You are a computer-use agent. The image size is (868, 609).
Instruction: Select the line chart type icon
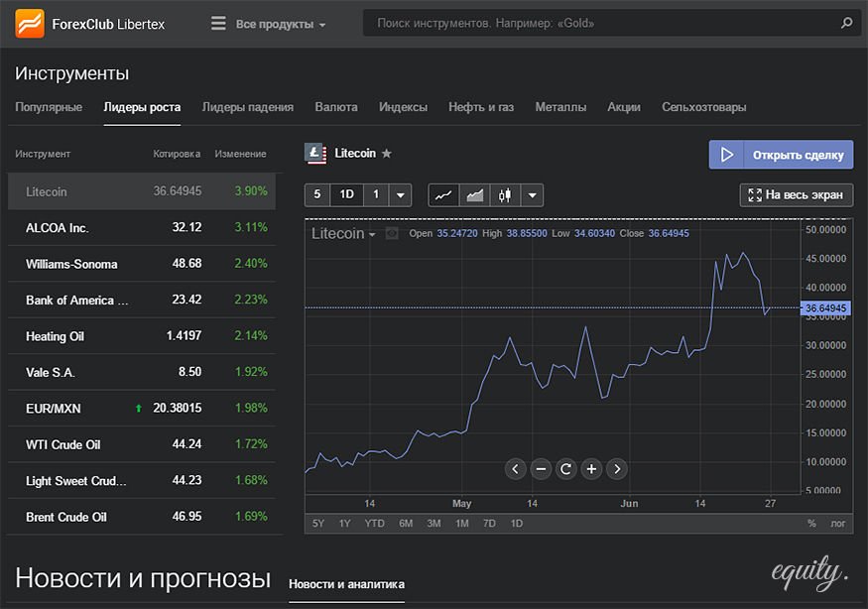[443, 194]
